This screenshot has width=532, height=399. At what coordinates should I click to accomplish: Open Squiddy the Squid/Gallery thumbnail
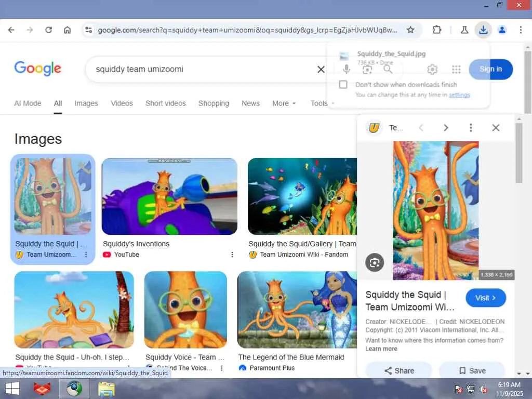point(302,196)
